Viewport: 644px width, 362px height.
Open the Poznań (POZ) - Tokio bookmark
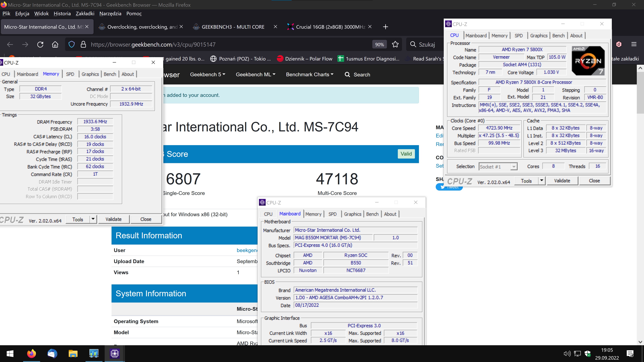click(x=240, y=59)
